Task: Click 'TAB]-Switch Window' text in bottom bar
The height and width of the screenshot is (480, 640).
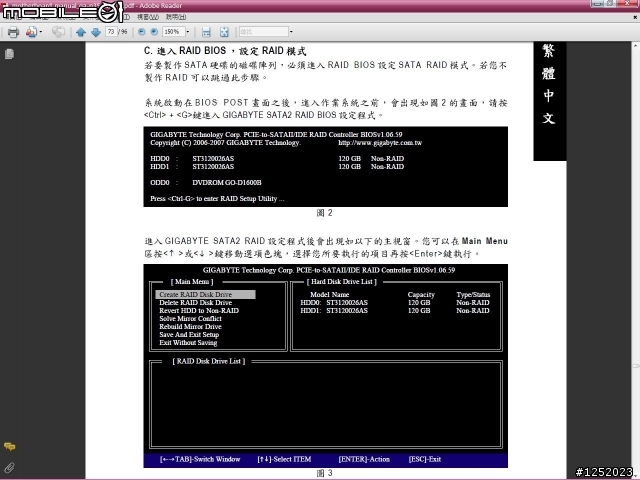Action: point(207,459)
